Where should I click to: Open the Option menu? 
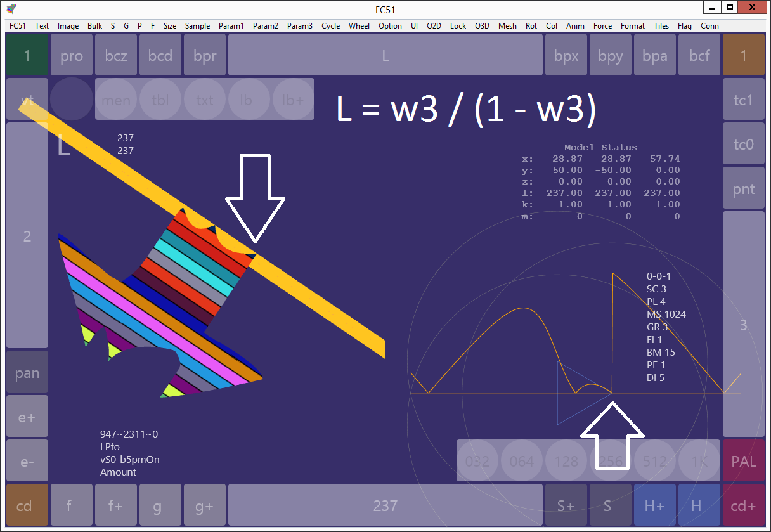pyautogui.click(x=391, y=26)
